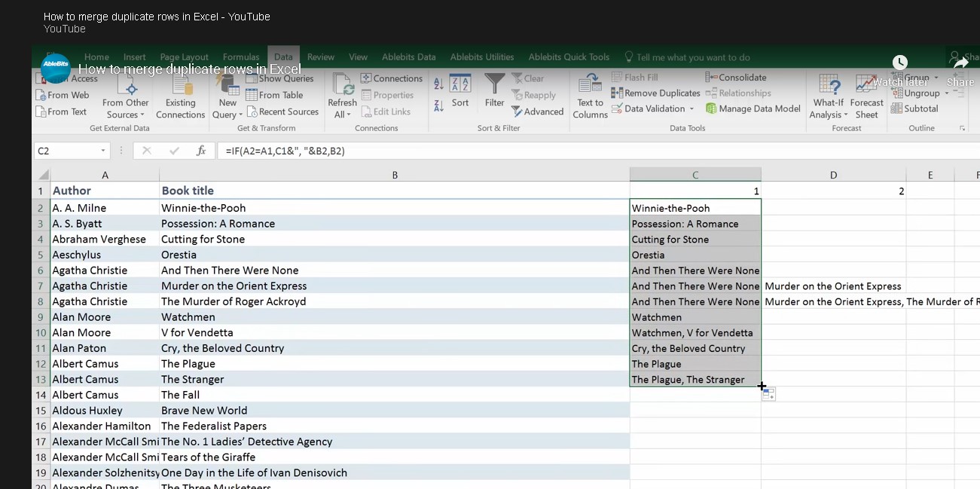
Task: Click the Consolidate button
Action: [x=736, y=78]
